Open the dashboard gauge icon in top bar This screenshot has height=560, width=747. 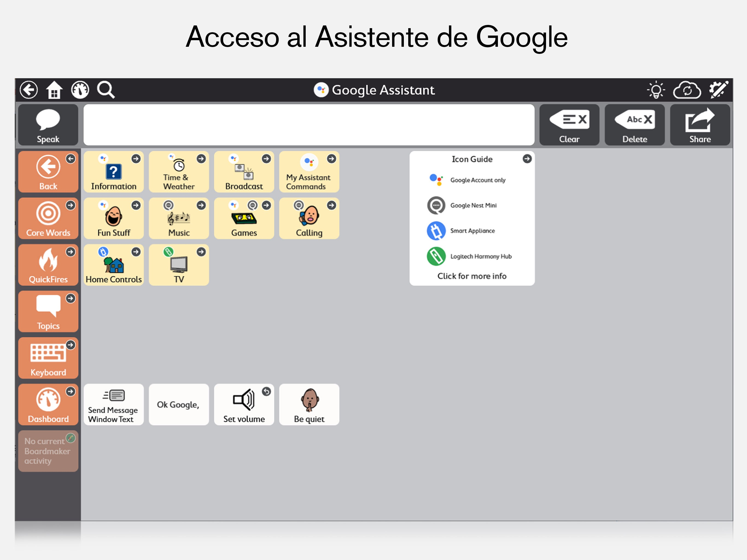80,90
